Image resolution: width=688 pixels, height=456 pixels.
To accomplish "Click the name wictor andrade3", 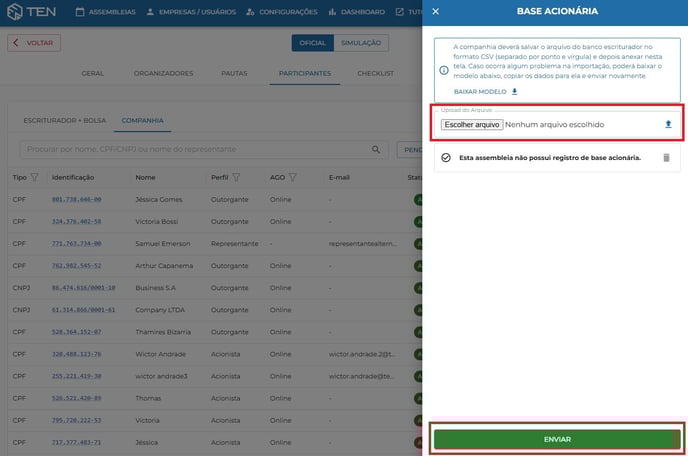I will [x=161, y=376].
